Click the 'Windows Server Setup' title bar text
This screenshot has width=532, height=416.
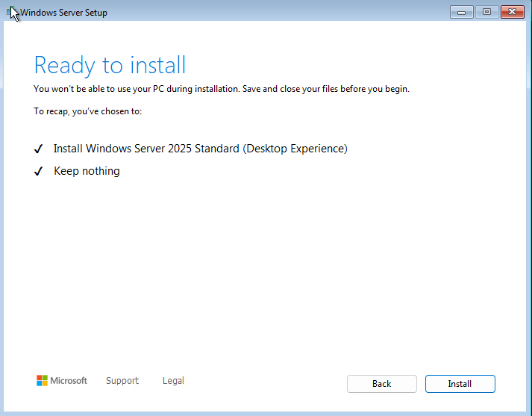pos(63,13)
